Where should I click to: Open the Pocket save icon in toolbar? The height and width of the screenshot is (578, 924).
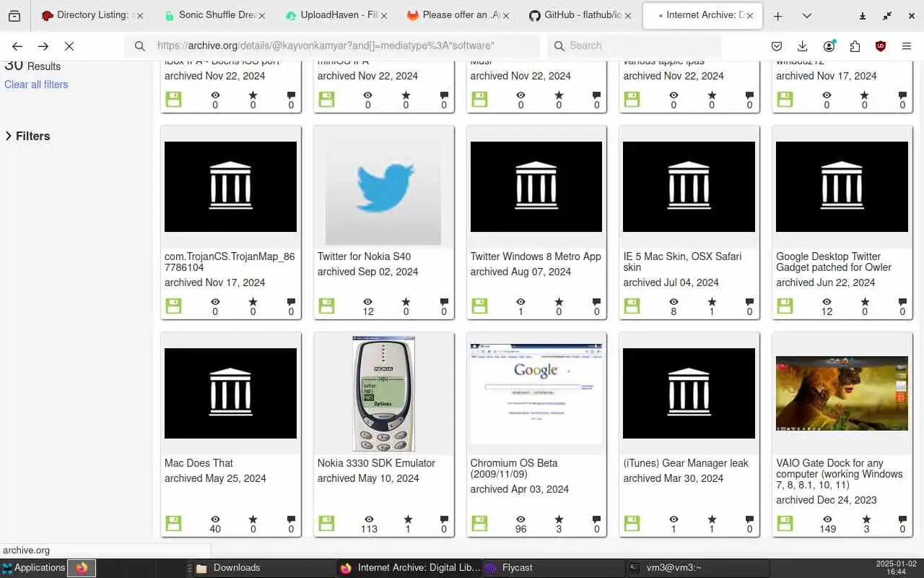777,46
